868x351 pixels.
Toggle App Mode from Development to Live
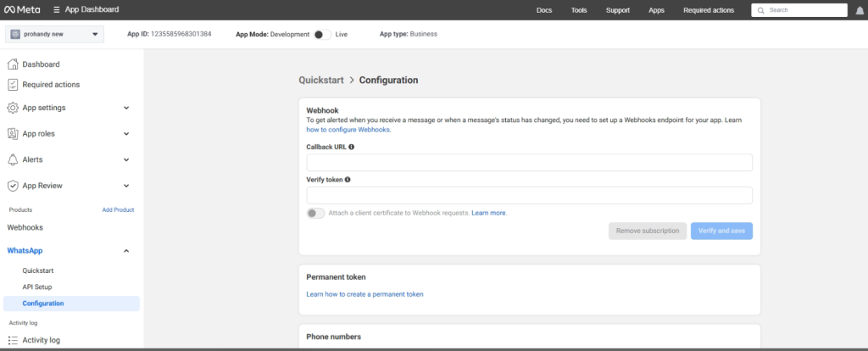point(322,34)
